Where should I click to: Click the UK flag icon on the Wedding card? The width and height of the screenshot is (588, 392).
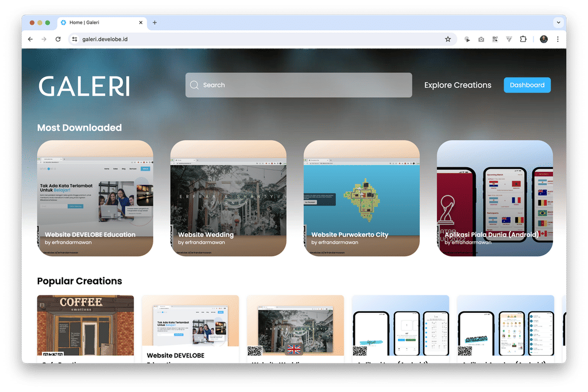coord(294,349)
